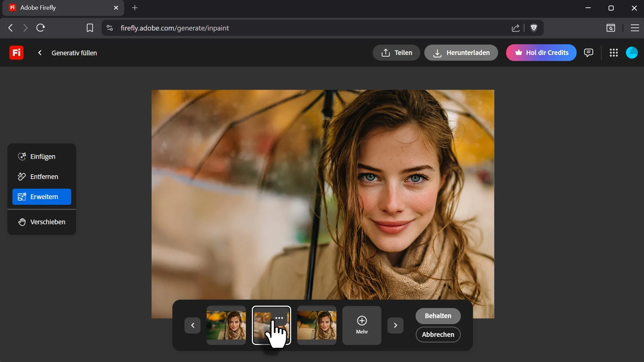This screenshot has width=644, height=362.
Task: Click the Adobe Firefly logo icon
Action: tap(16, 53)
